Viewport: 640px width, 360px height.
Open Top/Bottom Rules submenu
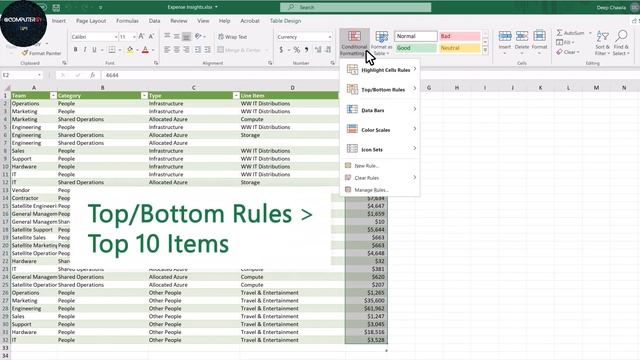(380, 89)
